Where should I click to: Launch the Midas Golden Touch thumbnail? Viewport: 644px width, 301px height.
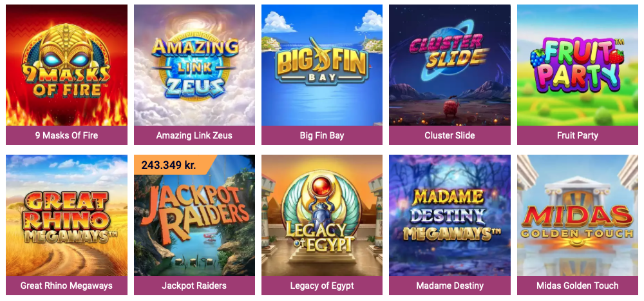[578, 215]
